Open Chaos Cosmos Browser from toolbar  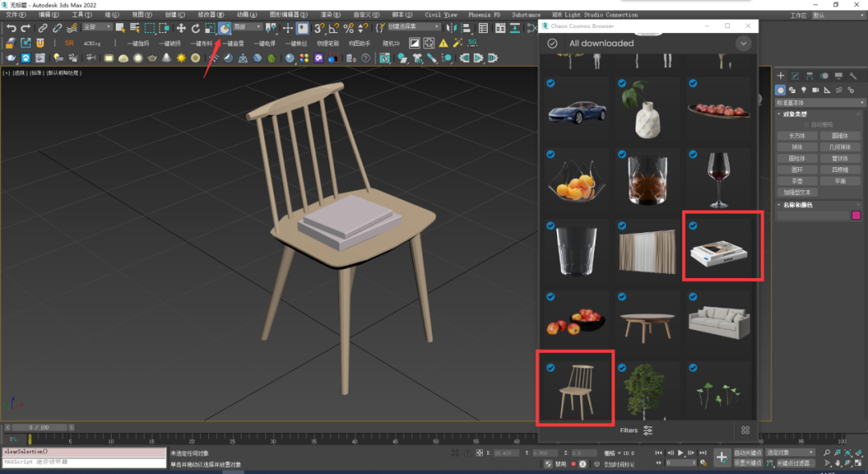(x=225, y=28)
